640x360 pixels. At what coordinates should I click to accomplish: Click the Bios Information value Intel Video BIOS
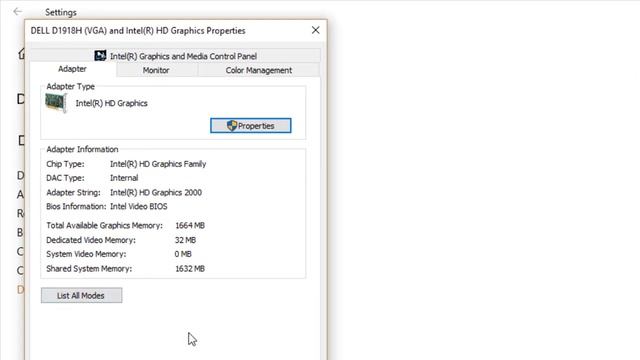click(139, 207)
